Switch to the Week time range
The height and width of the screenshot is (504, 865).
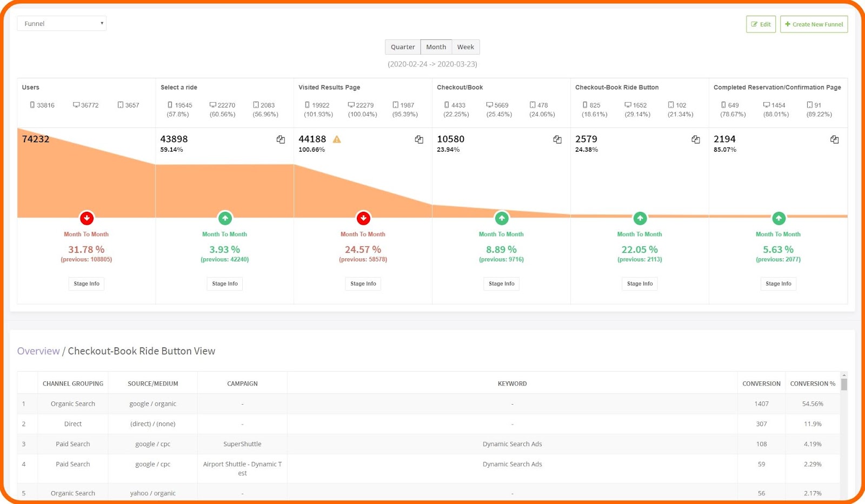(x=465, y=47)
